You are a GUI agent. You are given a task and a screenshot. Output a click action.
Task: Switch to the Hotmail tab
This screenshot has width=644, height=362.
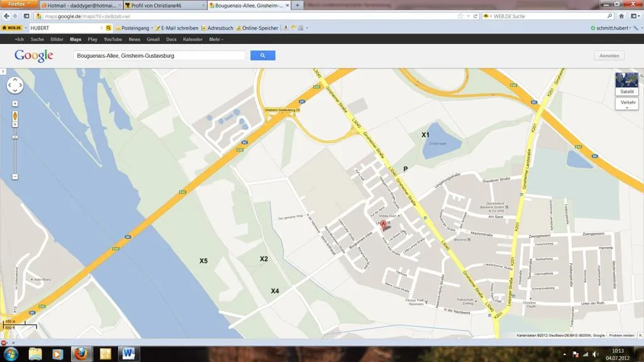[81, 5]
